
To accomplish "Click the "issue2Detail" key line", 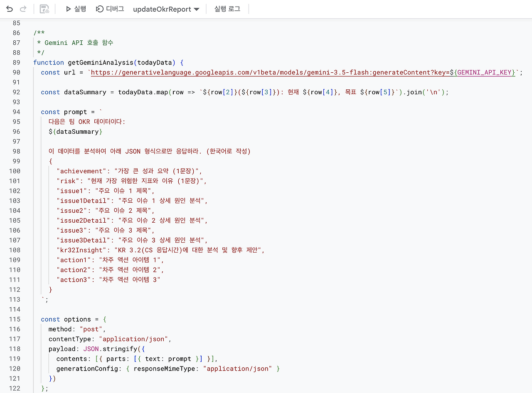I will (132, 220).
